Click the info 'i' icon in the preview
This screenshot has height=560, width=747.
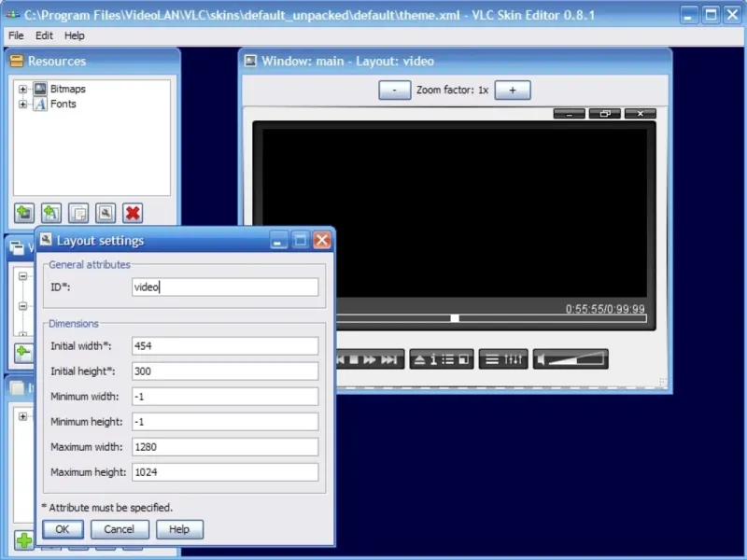(433, 359)
